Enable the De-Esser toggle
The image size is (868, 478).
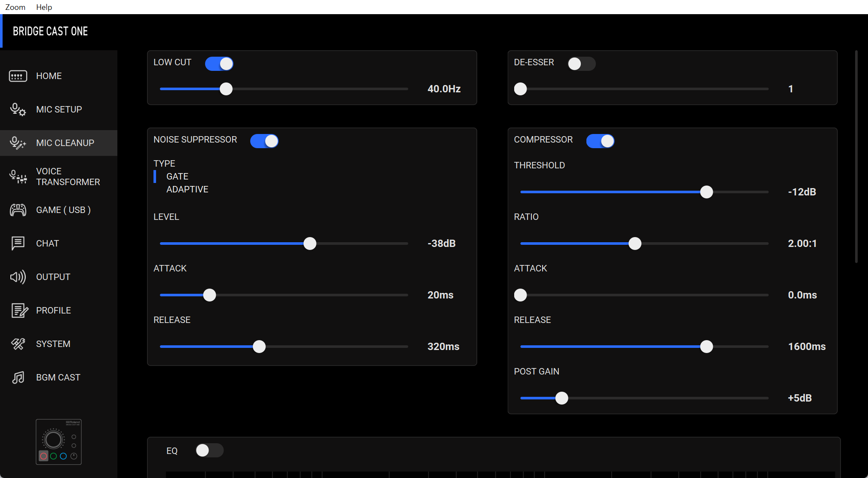click(581, 64)
